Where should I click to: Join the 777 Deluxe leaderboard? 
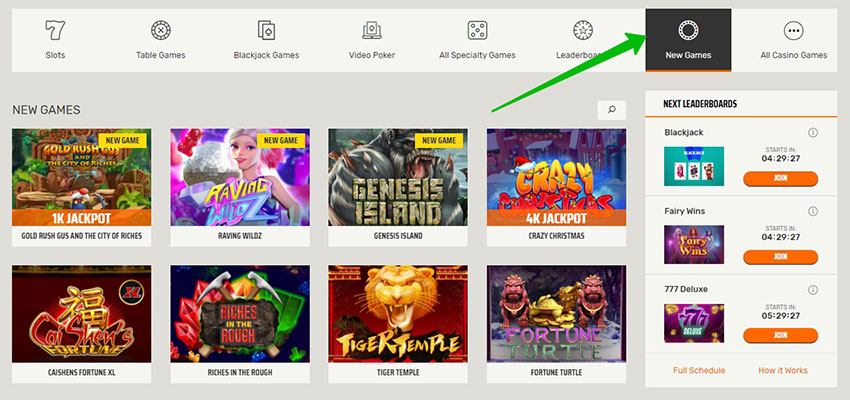coord(780,336)
